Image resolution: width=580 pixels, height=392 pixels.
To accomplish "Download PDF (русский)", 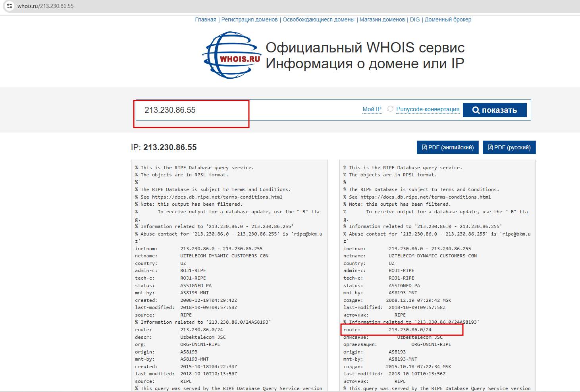I will pyautogui.click(x=509, y=147).
